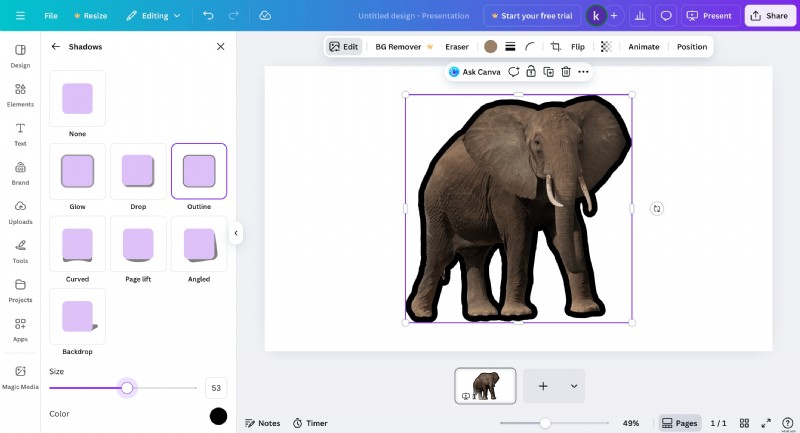Open the Animate tab

[643, 47]
